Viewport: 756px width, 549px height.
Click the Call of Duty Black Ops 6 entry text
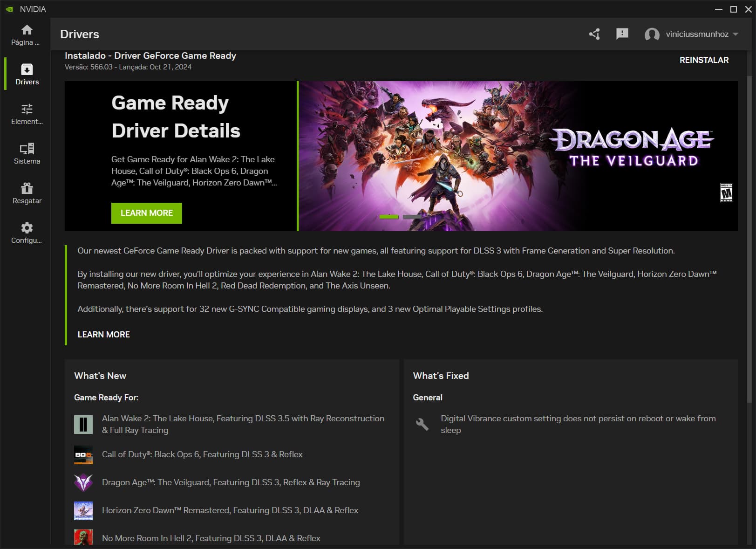point(202,454)
